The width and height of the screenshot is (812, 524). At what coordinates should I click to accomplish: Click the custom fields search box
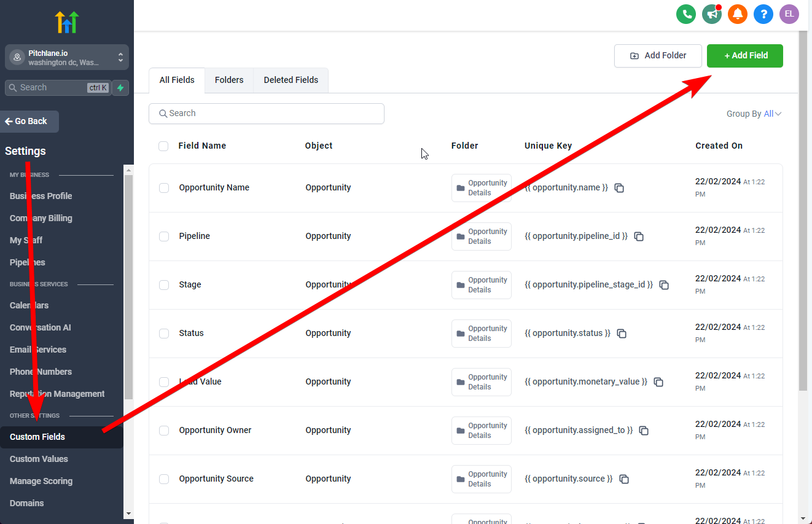coord(267,114)
